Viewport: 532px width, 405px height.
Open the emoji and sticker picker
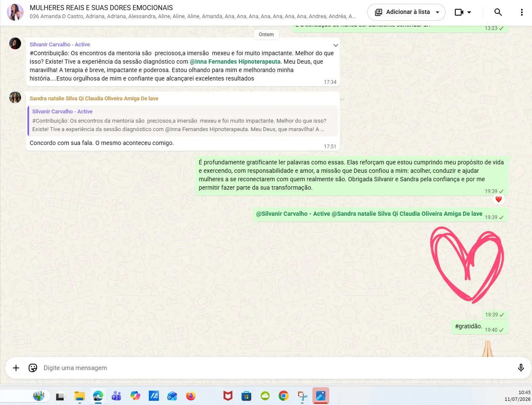(x=33, y=368)
